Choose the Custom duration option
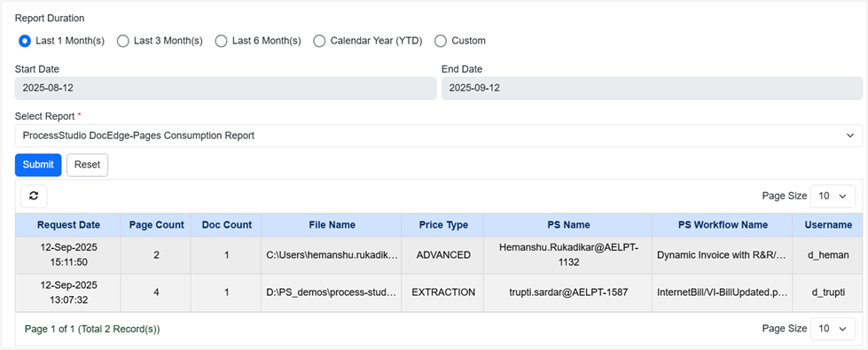Image resolution: width=868 pixels, height=350 pixels. pyautogui.click(x=440, y=41)
